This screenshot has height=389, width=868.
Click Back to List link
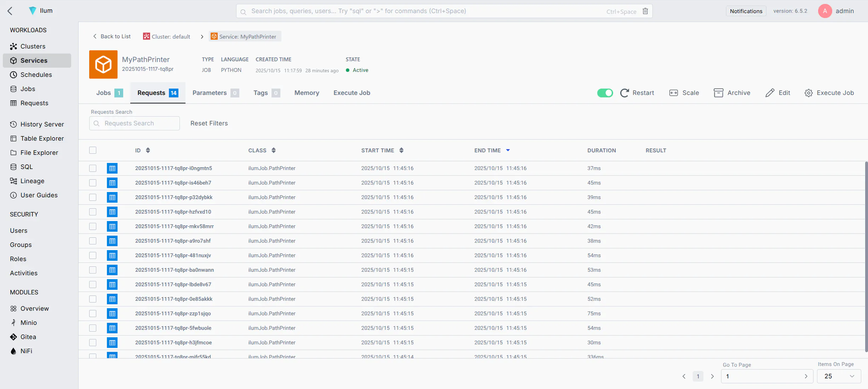coord(112,36)
